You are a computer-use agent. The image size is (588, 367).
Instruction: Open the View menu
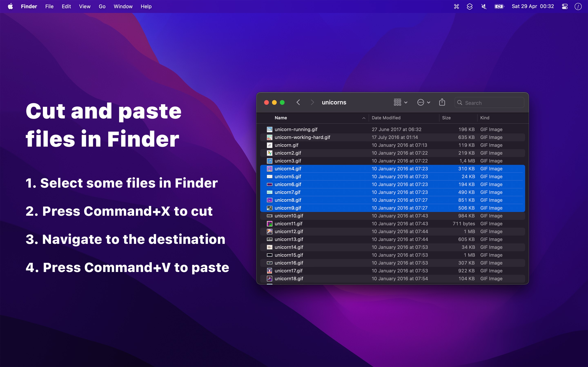point(84,6)
